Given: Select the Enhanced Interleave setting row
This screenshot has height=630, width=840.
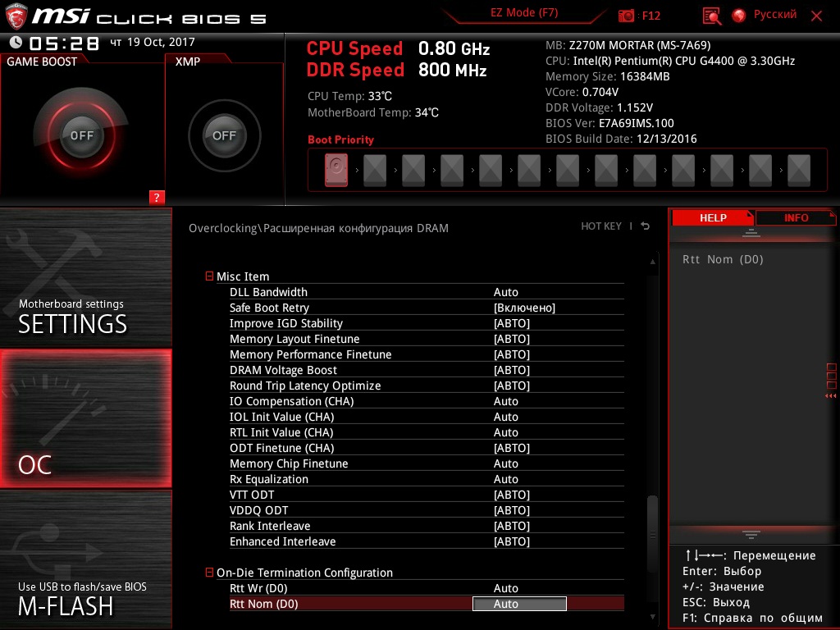Looking at the screenshot, I should [427, 541].
